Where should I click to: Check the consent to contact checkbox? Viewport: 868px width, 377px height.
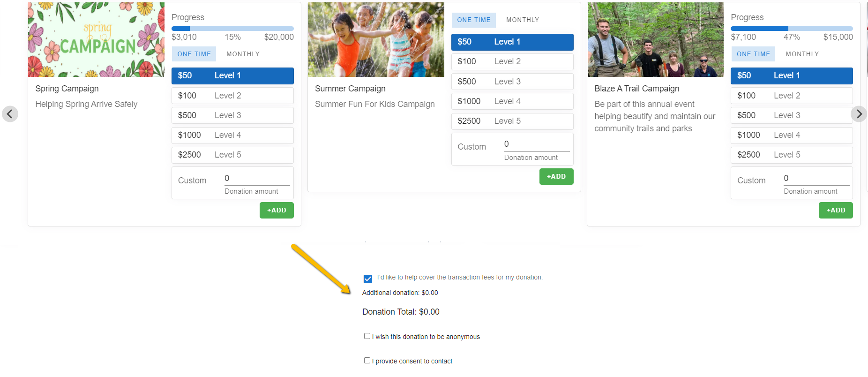367,360
